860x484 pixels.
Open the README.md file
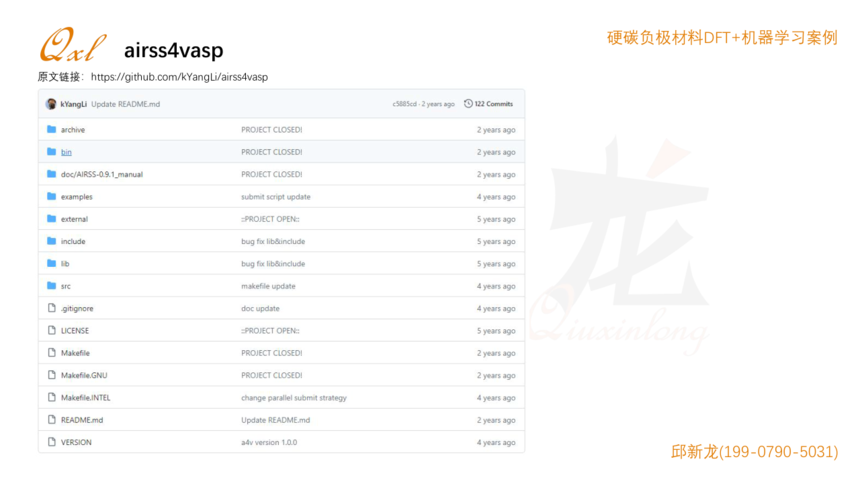pyautogui.click(x=81, y=420)
